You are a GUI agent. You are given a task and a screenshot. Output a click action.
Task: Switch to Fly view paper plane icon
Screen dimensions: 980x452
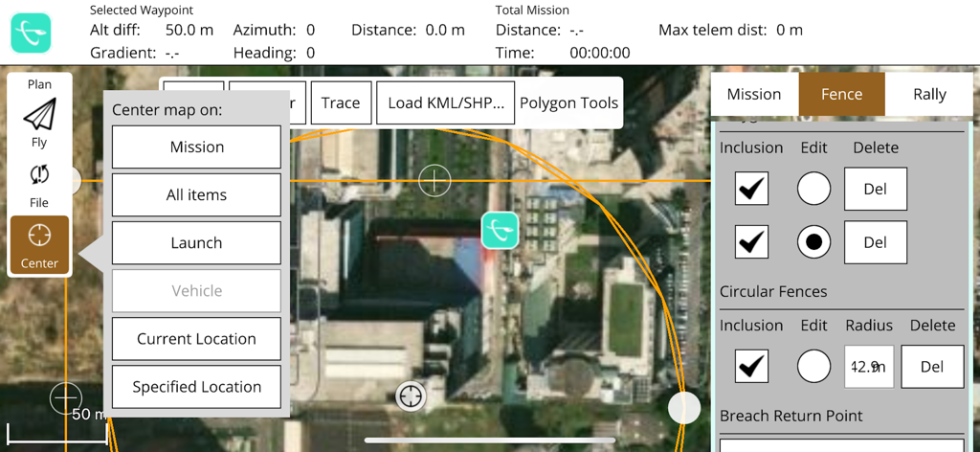point(39,123)
